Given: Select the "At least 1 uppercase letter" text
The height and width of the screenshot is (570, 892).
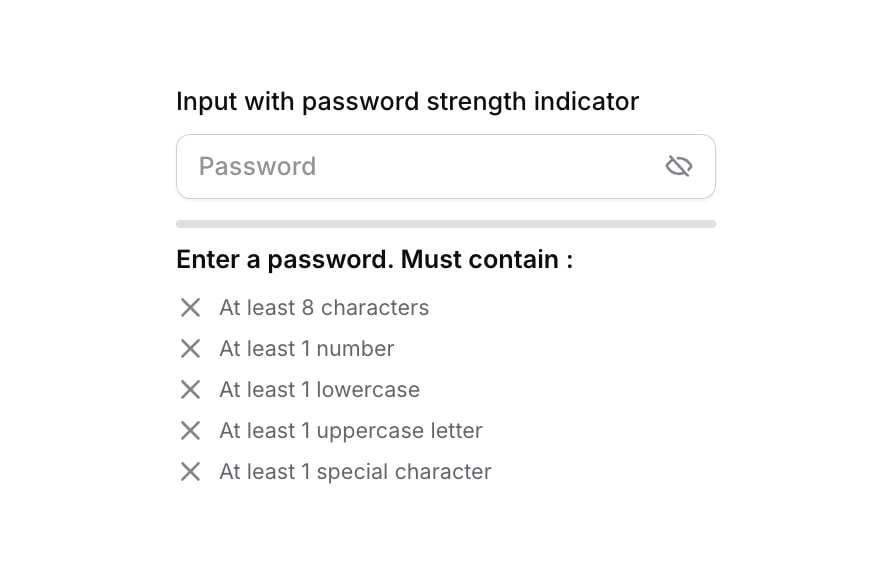Looking at the screenshot, I should pos(351,431).
